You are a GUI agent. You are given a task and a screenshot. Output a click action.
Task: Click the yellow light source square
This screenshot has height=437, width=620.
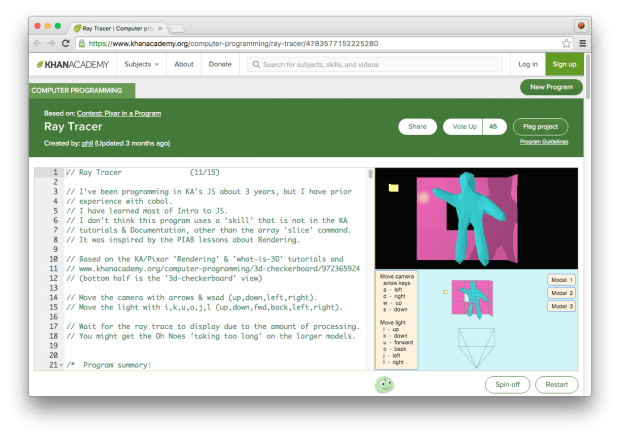(393, 187)
